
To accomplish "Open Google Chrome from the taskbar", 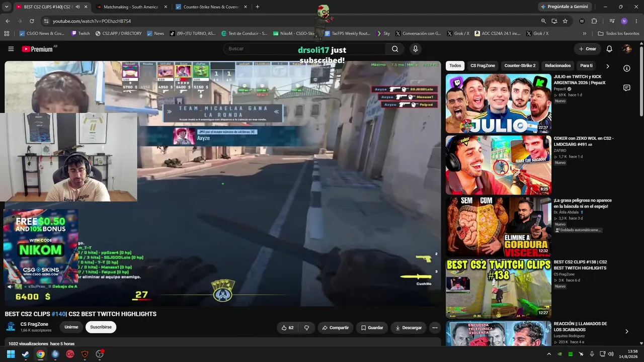I will tap(40, 354).
